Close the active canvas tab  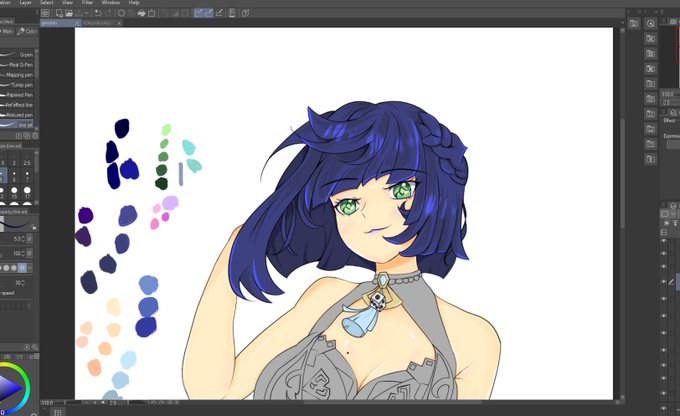(78, 23)
